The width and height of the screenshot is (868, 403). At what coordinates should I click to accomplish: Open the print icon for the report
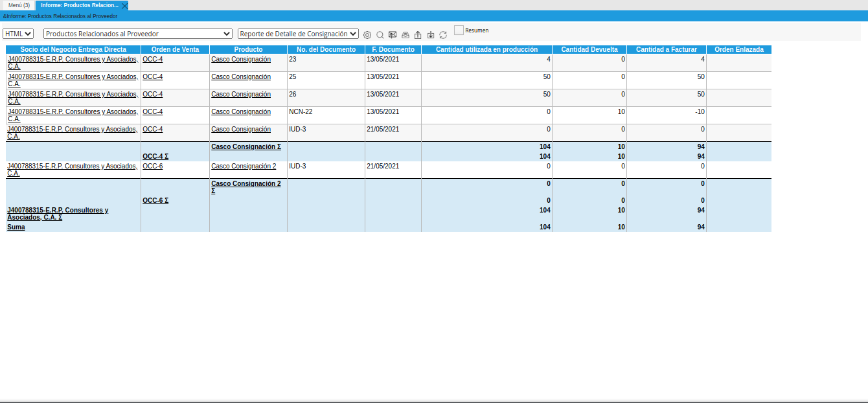pos(405,34)
